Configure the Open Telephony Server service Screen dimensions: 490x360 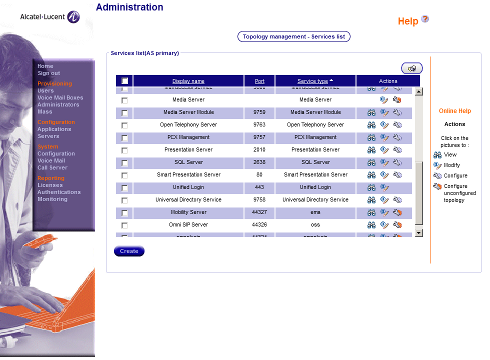click(397, 125)
